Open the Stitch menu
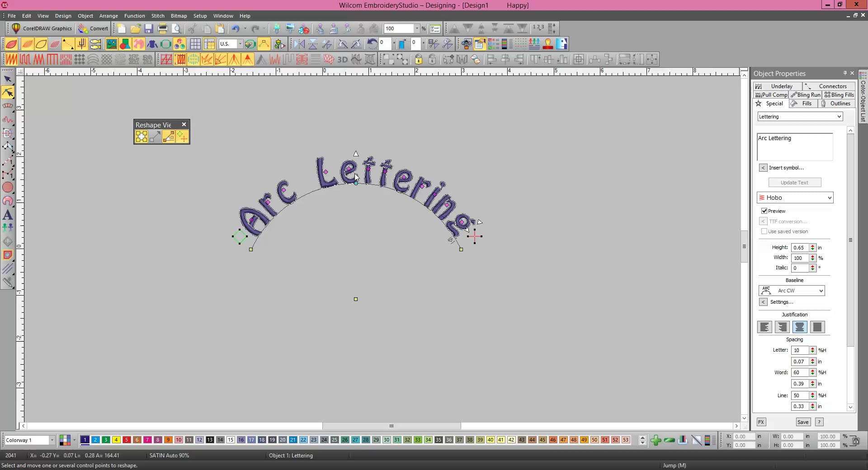 click(158, 15)
